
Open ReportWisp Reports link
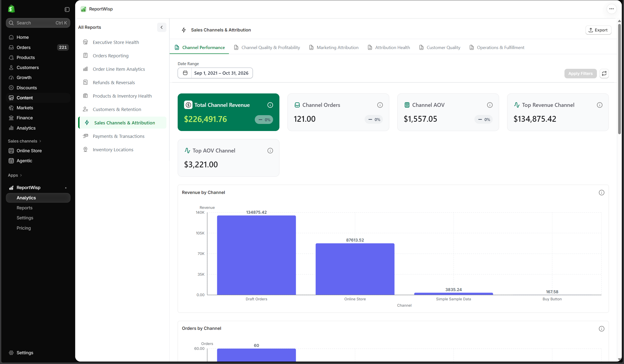click(x=24, y=208)
